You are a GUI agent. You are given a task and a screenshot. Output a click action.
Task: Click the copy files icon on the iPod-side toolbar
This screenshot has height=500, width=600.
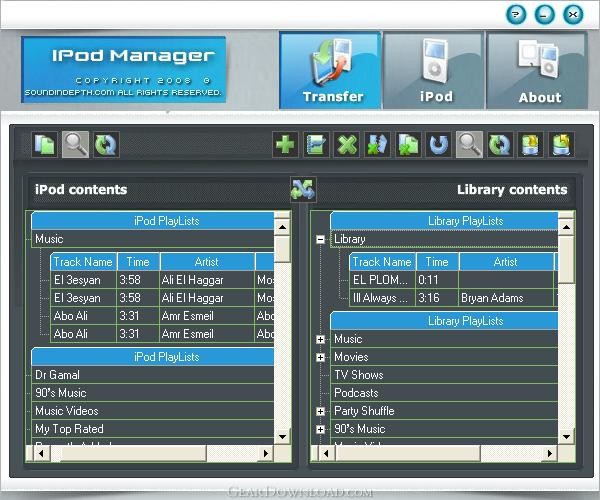(x=45, y=145)
